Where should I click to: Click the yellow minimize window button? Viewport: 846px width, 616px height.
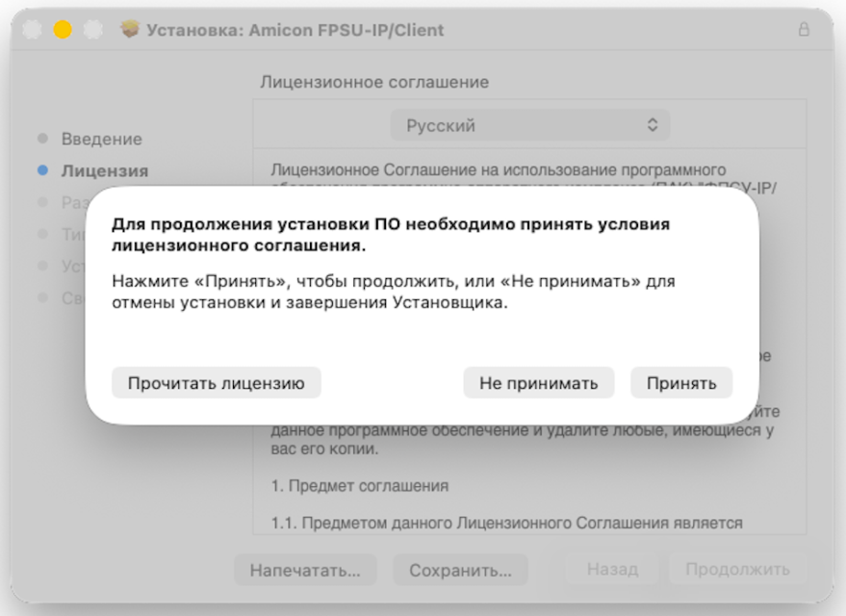tap(63, 29)
